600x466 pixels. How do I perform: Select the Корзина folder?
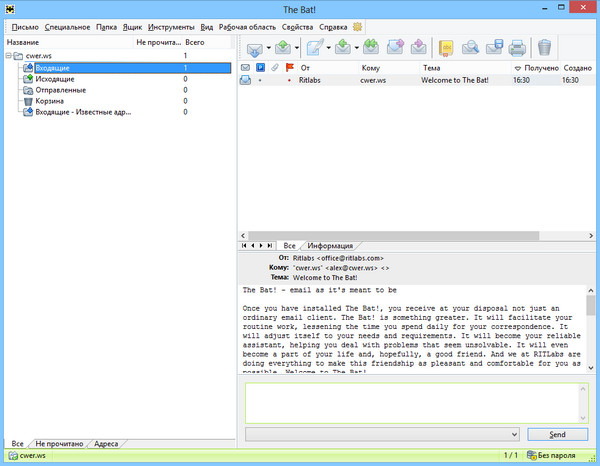pos(51,101)
